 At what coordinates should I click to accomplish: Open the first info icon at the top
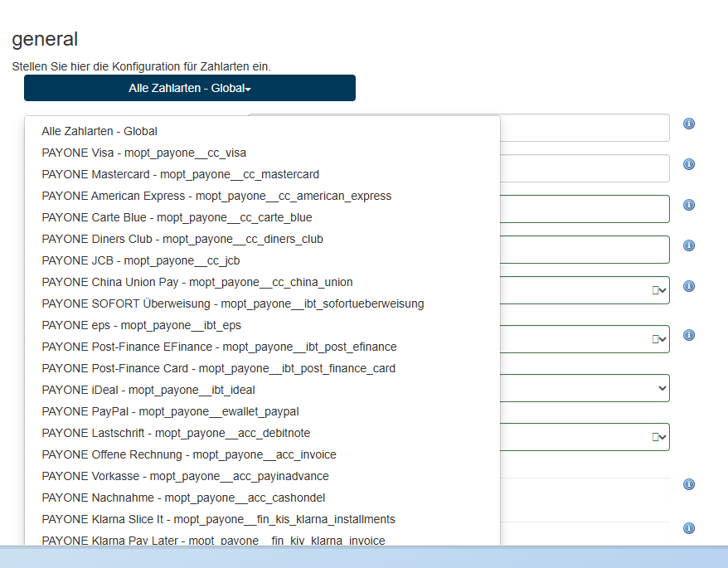pyautogui.click(x=689, y=124)
